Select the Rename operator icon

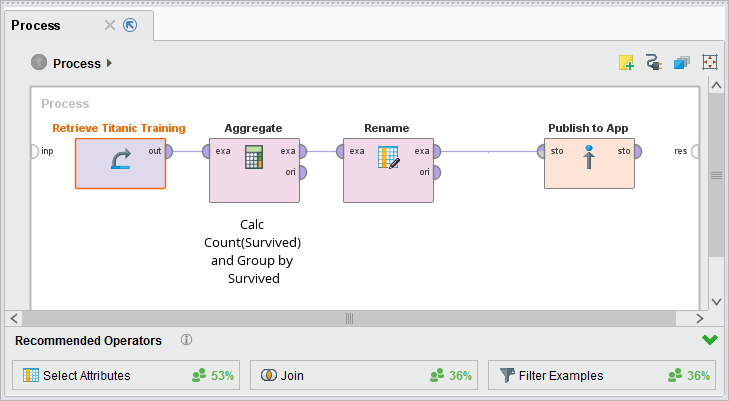(x=388, y=158)
